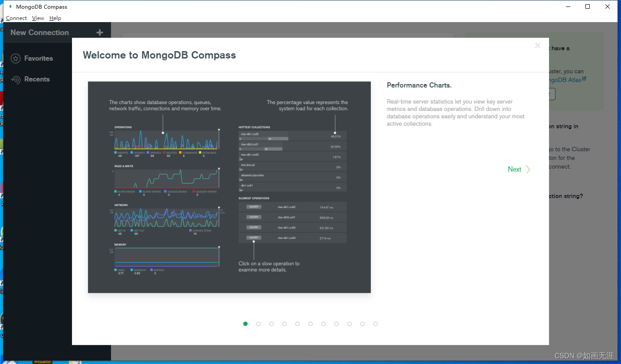Image resolution: width=621 pixels, height=364 pixels.
Task: Select the Recents clock icon
Action: [x=16, y=79]
